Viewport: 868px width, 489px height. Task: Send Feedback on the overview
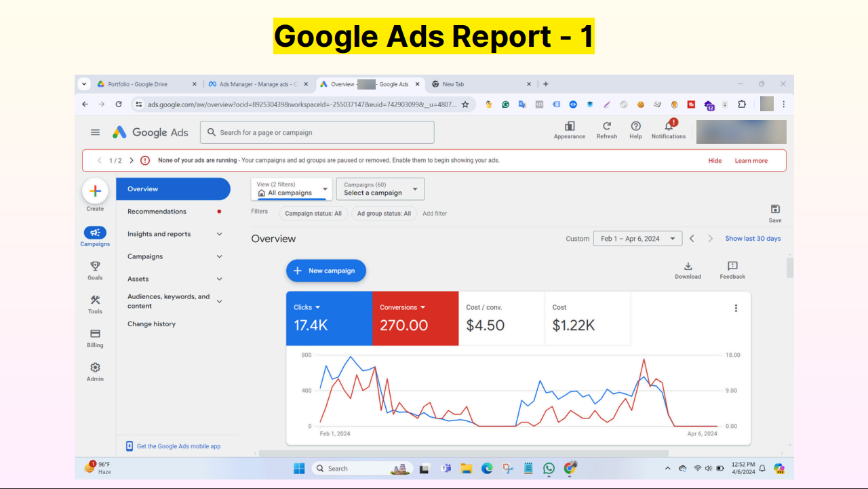click(x=732, y=270)
